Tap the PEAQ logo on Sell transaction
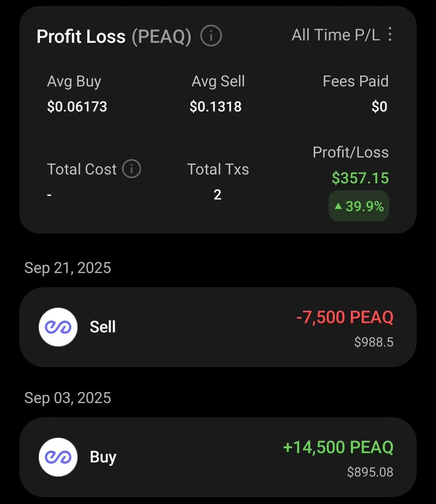436x504 pixels. point(58,327)
